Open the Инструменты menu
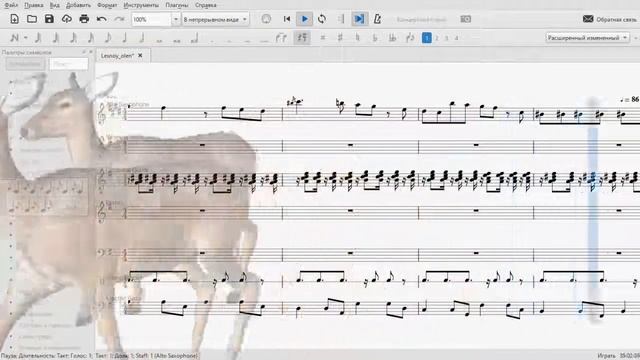Image resolution: width=640 pixels, height=360 pixels. (x=141, y=5)
